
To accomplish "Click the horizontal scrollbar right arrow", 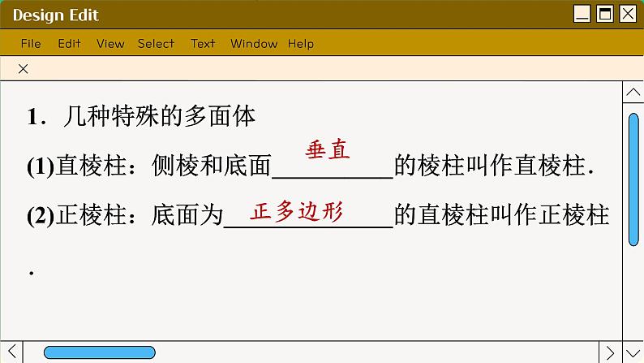I will (x=611, y=352).
